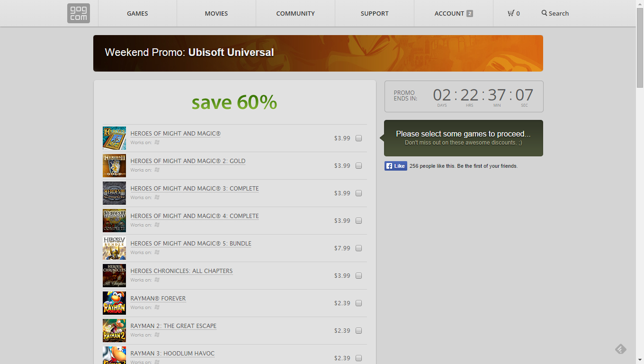
Task: Select the Rayman 2 The Great Escape checkbox
Action: tap(358, 330)
